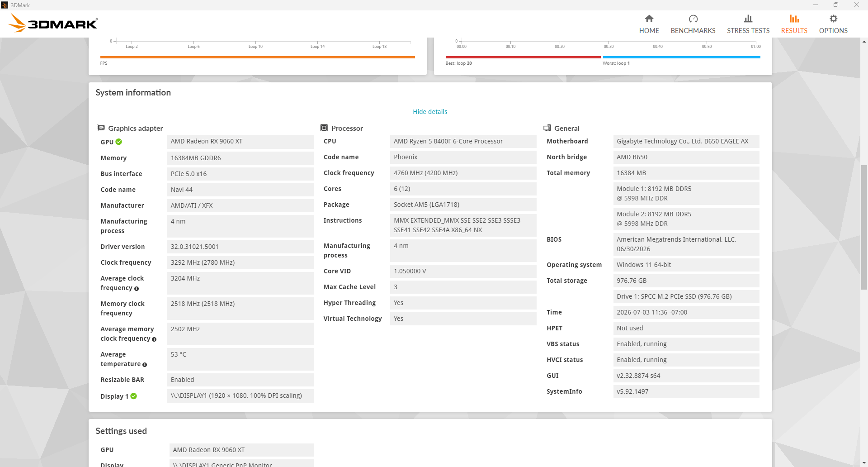Select the 'AMD Radeon RX 9060 XT' GPU value in System information
The image size is (868, 467).
[241, 142]
